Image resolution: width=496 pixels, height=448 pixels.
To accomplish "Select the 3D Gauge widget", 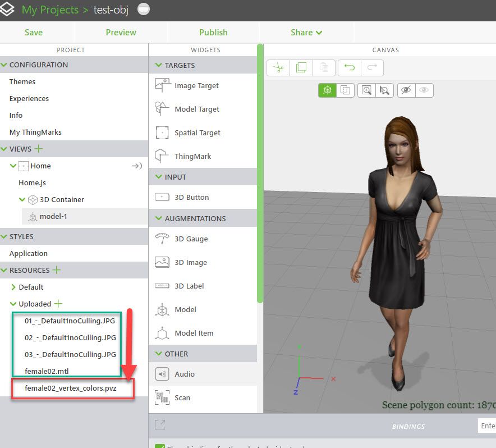I will coord(191,239).
